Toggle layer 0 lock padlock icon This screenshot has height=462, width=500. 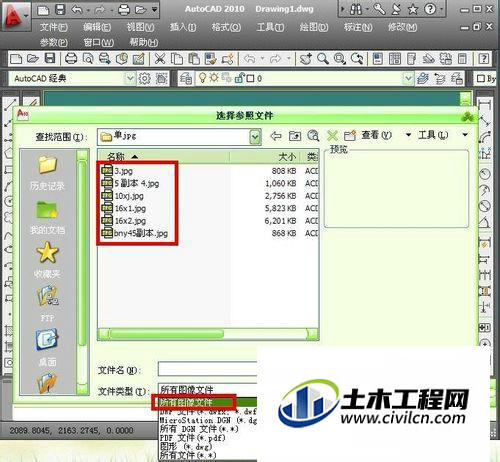click(x=239, y=78)
